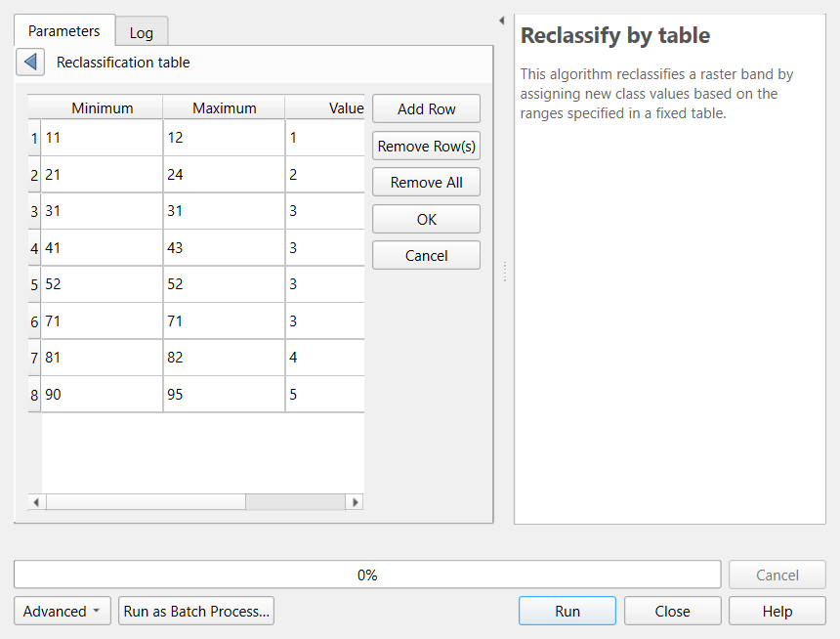This screenshot has height=639, width=840.
Task: Click Run as Batch Process button
Action: (x=196, y=611)
